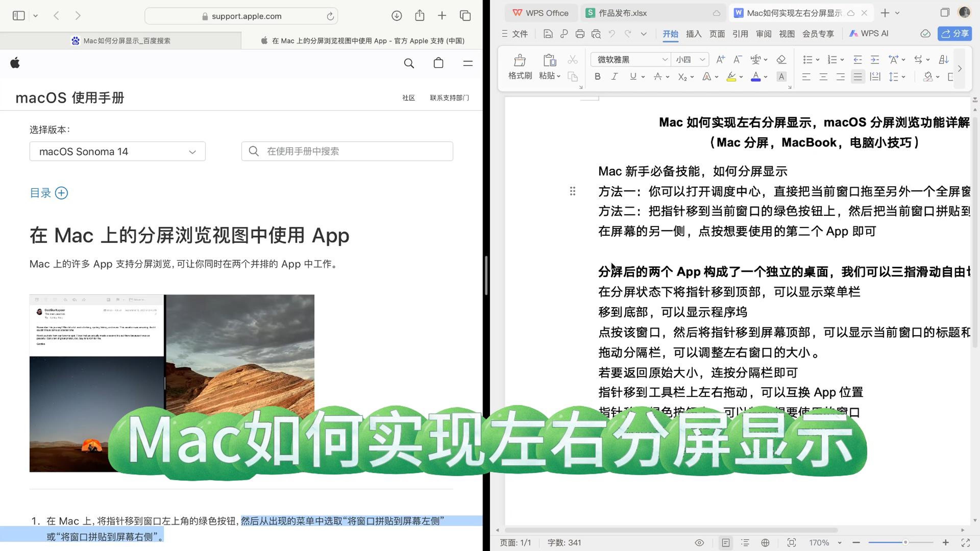Click the Format Painter (格式刷) tool in WPS
The image size is (980, 551).
pyautogui.click(x=520, y=67)
